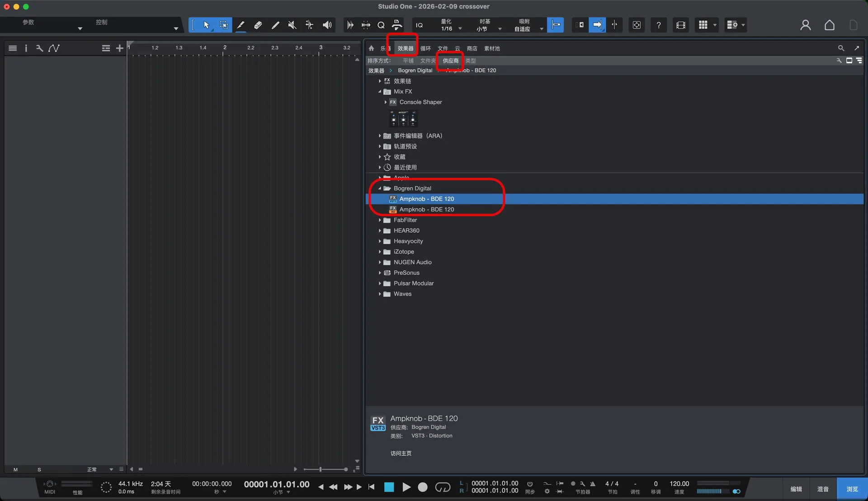Image resolution: width=868 pixels, height=501 pixels.
Task: Toggle Snap to grid button
Action: pyautogui.click(x=555, y=25)
